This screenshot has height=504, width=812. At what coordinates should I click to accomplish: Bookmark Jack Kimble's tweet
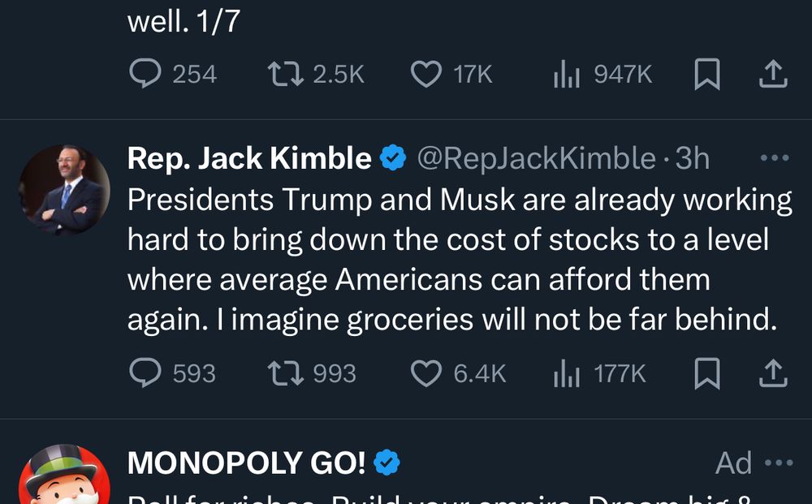pos(708,373)
